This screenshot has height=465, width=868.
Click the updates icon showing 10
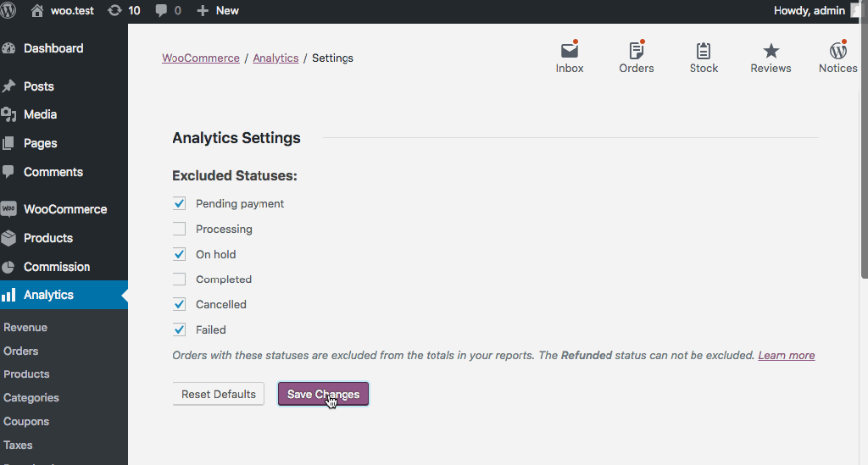click(x=124, y=11)
